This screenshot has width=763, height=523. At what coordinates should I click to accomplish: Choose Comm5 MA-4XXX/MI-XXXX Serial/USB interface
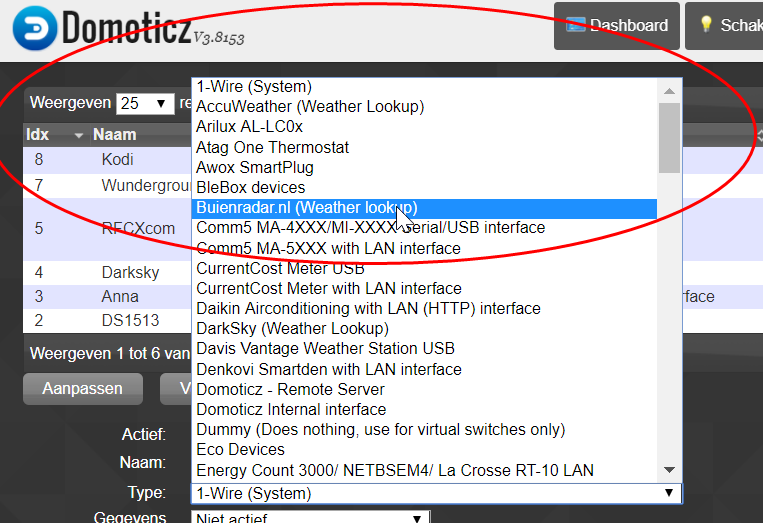point(424,228)
